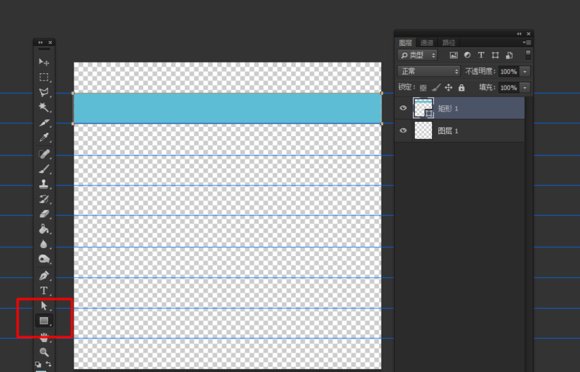Screen dimensions: 580x372
Task: Select the Slice knife tool
Action: click(44, 122)
